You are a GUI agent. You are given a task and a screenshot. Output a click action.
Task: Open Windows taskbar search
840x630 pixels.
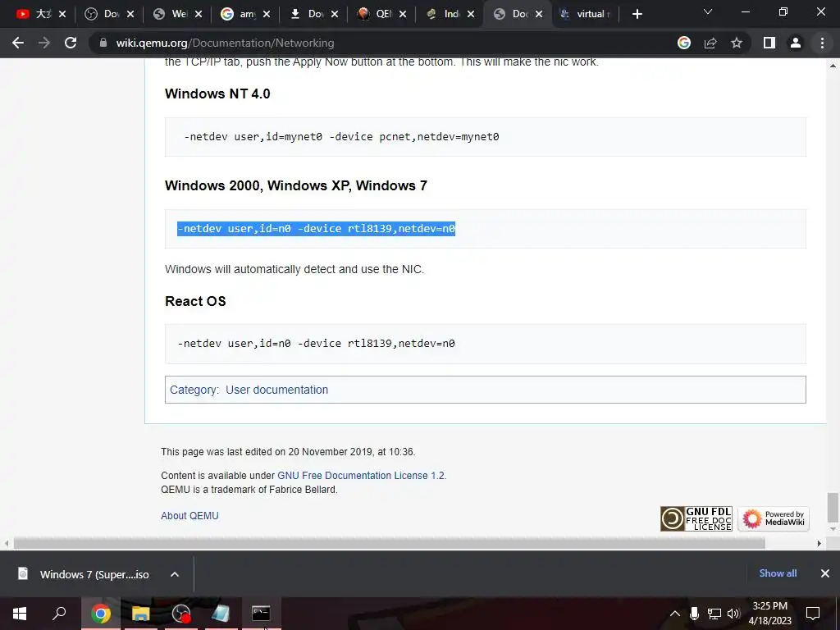pos(59,614)
